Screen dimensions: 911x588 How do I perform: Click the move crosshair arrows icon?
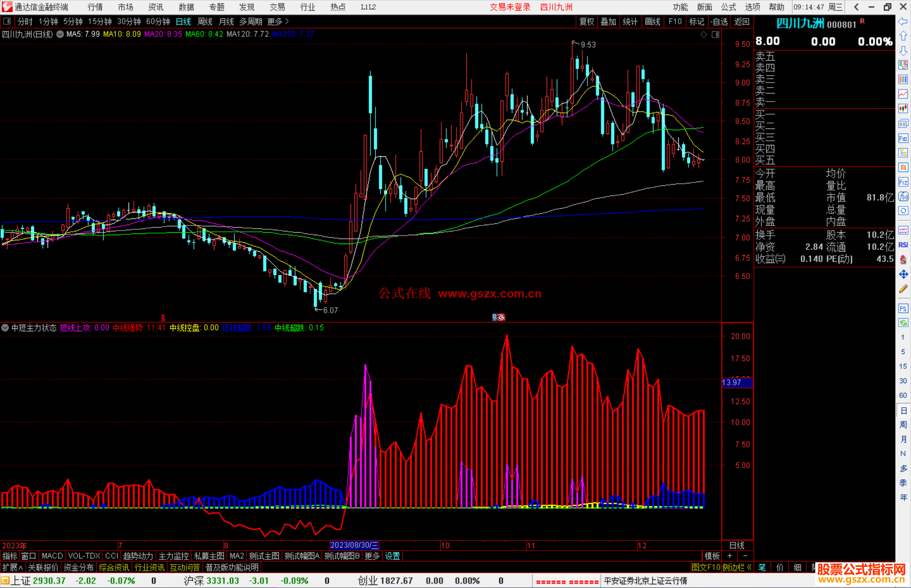tap(903, 274)
